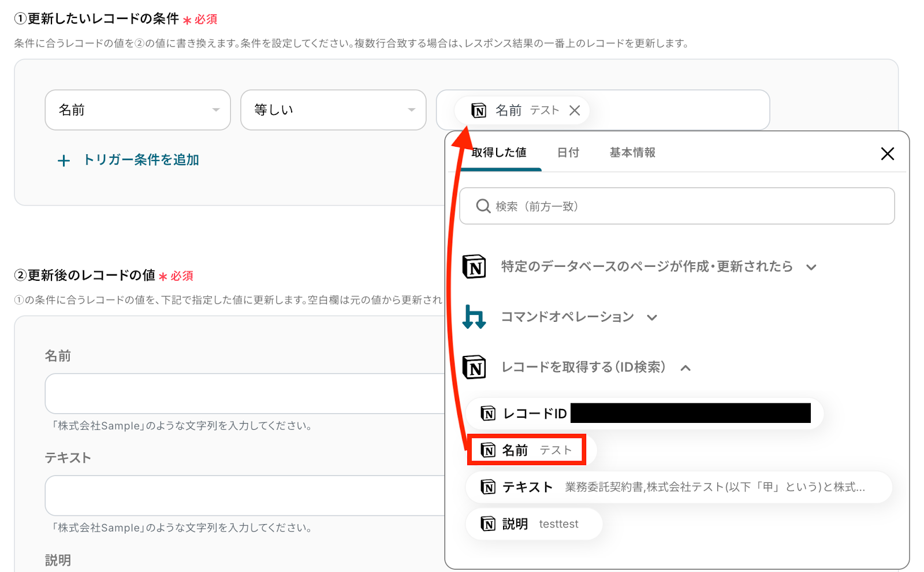Click Notion icon beside レコードを取得する(ID検索)

(x=474, y=367)
